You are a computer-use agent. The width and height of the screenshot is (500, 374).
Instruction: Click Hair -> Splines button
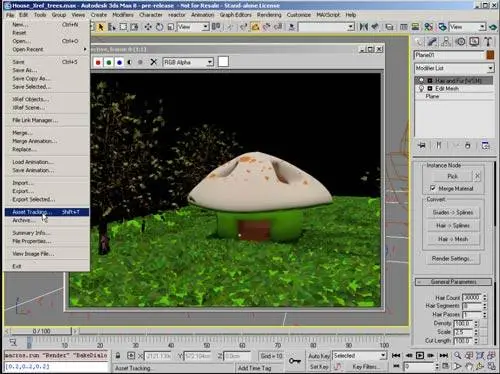coord(453,226)
